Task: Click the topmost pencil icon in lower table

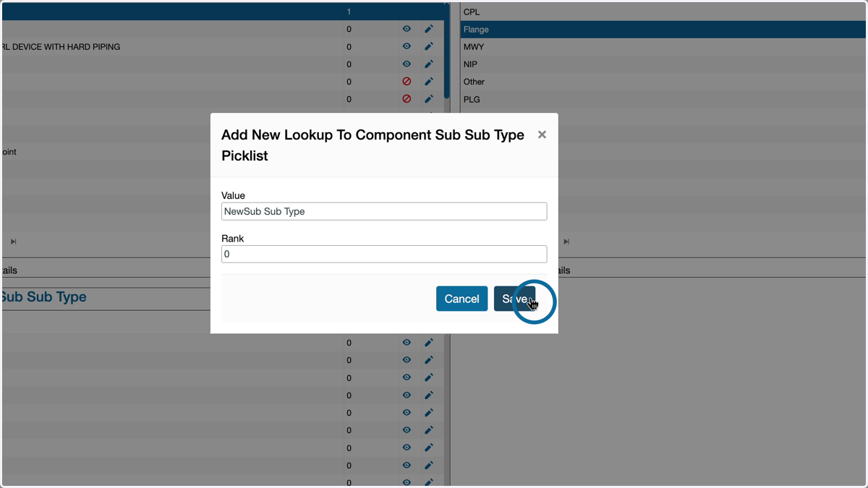Action: tap(429, 343)
